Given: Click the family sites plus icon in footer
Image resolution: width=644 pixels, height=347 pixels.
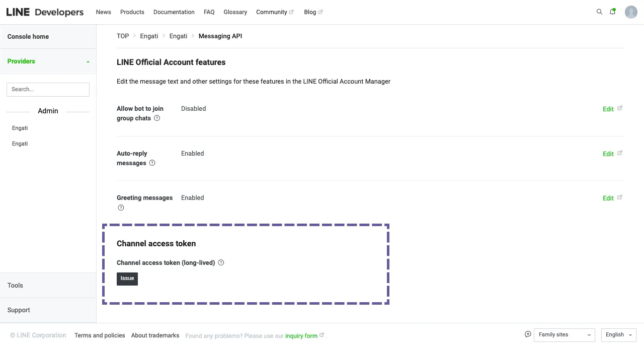Looking at the screenshot, I should click(528, 334).
